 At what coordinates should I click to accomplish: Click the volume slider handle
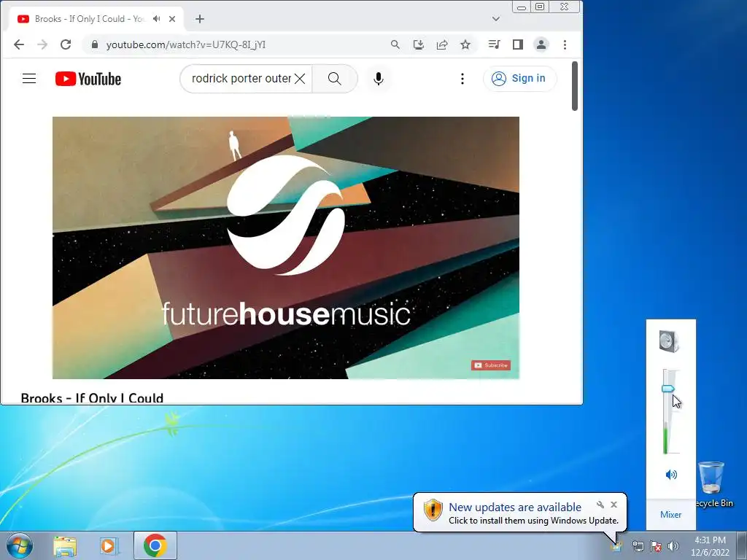click(x=668, y=389)
